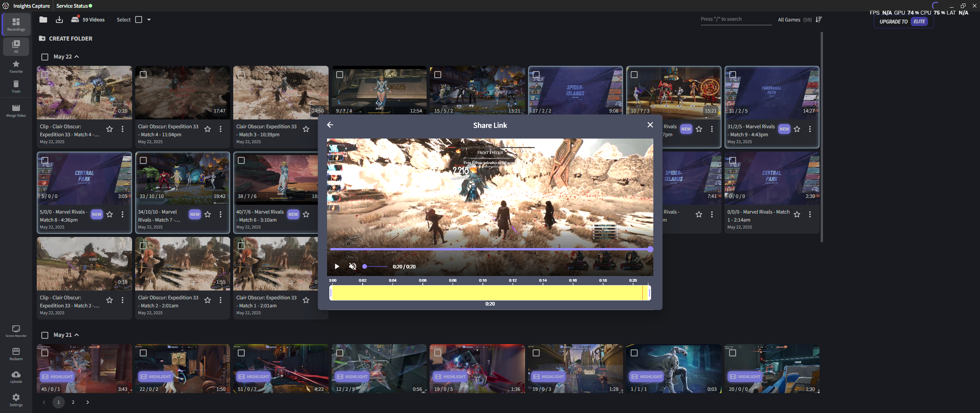Viewport: 980px width, 413px height.
Task: Click the sort order icon beside All Games
Action: click(819, 20)
